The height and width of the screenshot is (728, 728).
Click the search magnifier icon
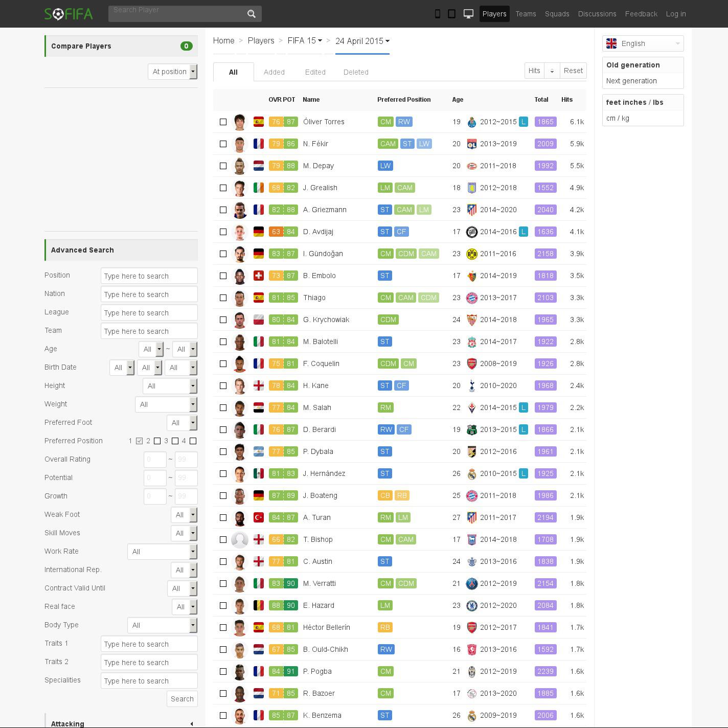pos(251,14)
